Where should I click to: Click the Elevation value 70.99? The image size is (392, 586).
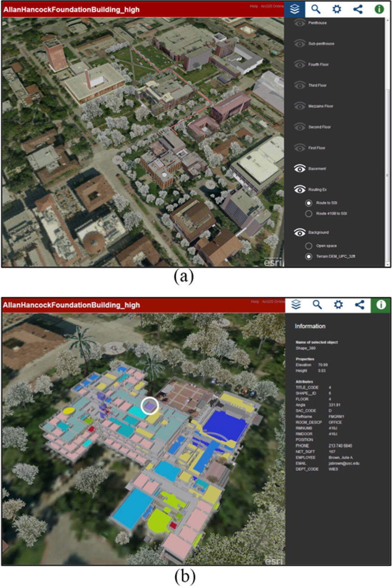pyautogui.click(x=323, y=365)
